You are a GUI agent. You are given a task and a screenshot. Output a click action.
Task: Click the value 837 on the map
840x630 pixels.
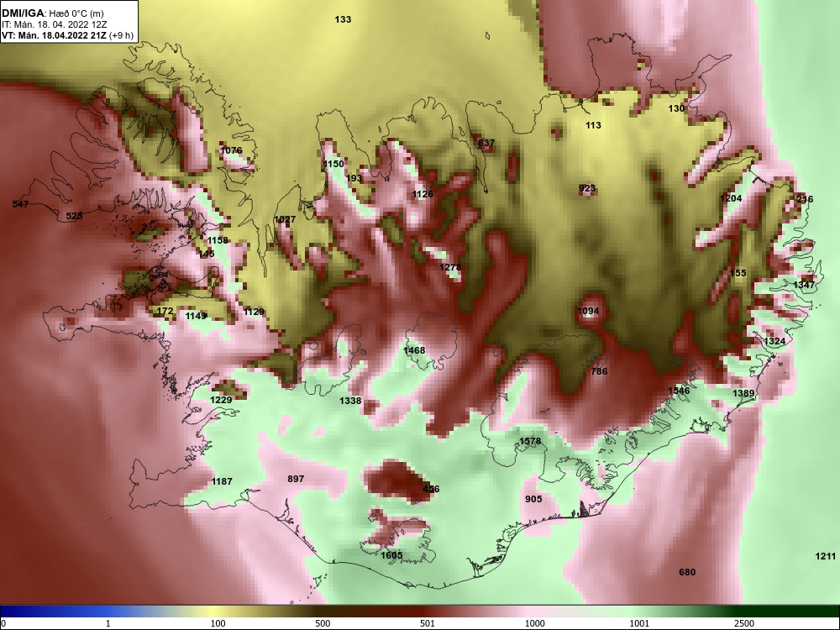pyautogui.click(x=486, y=143)
